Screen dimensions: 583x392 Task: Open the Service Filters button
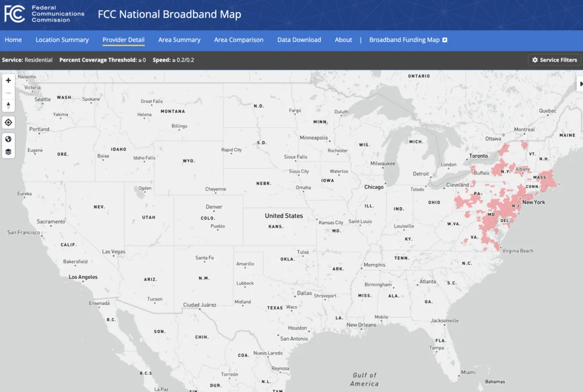[555, 60]
